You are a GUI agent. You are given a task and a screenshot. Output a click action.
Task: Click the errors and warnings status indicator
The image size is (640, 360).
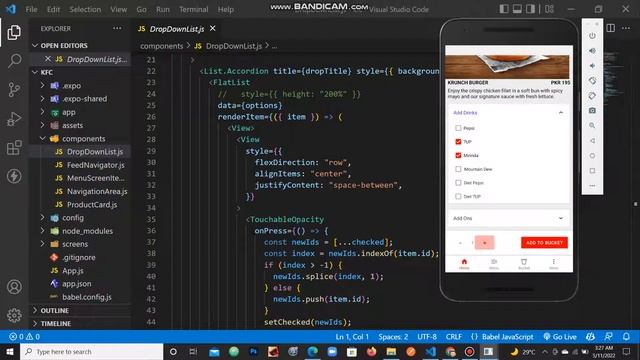pos(24,337)
